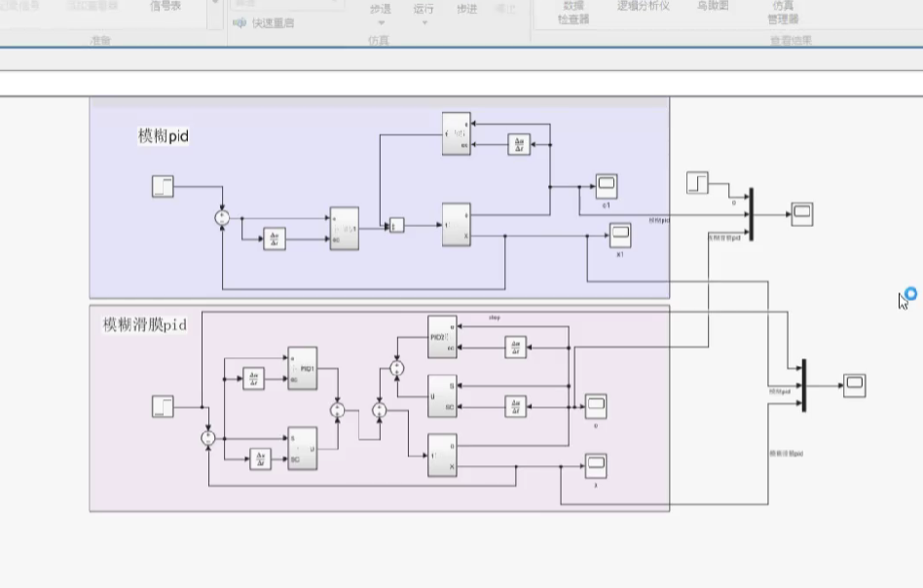Click the 步退 step back button
The height and width of the screenshot is (588, 923).
pyautogui.click(x=381, y=9)
